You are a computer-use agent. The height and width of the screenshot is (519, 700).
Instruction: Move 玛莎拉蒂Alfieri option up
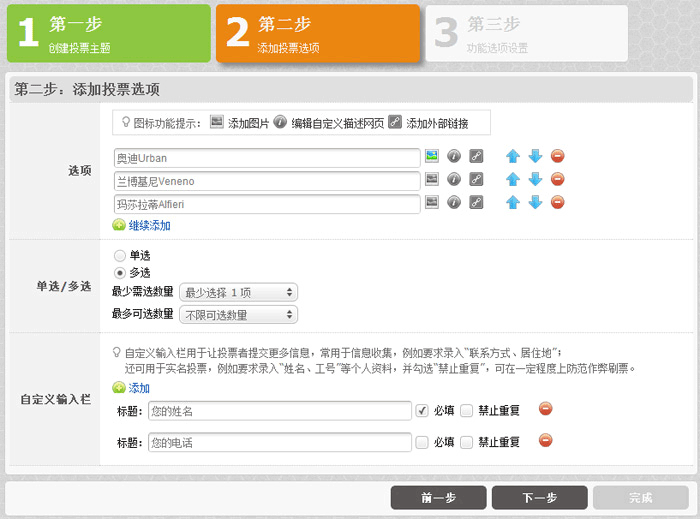[513, 202]
